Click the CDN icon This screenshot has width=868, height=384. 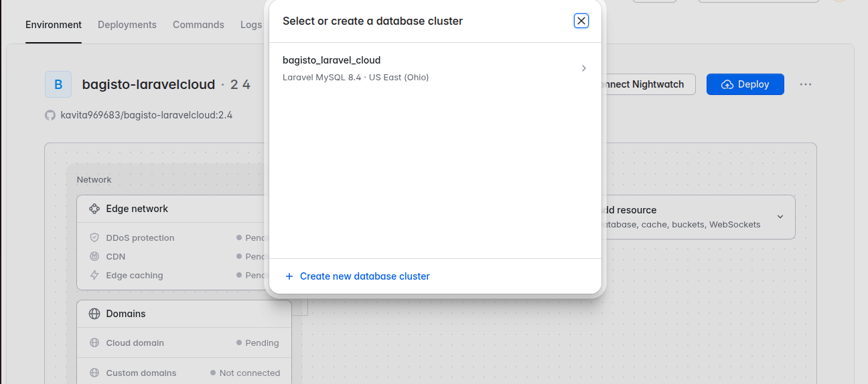94,256
